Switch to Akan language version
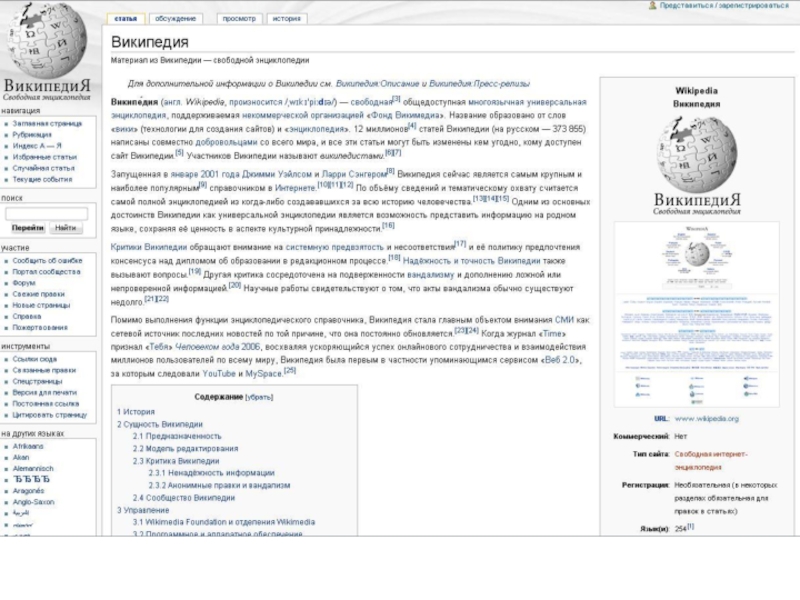The height and width of the screenshot is (600, 800). (x=21, y=458)
